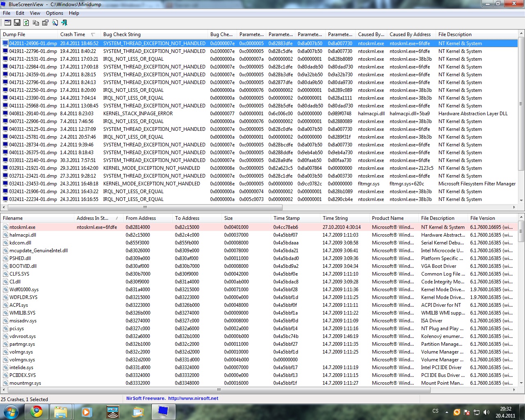Select the 032411-23453-01.dmp crash row
This screenshot has height=420, width=525.
click(x=259, y=184)
